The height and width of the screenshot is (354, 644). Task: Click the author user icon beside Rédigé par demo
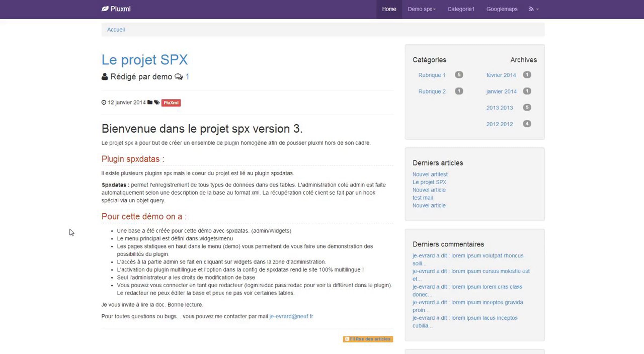pos(105,77)
